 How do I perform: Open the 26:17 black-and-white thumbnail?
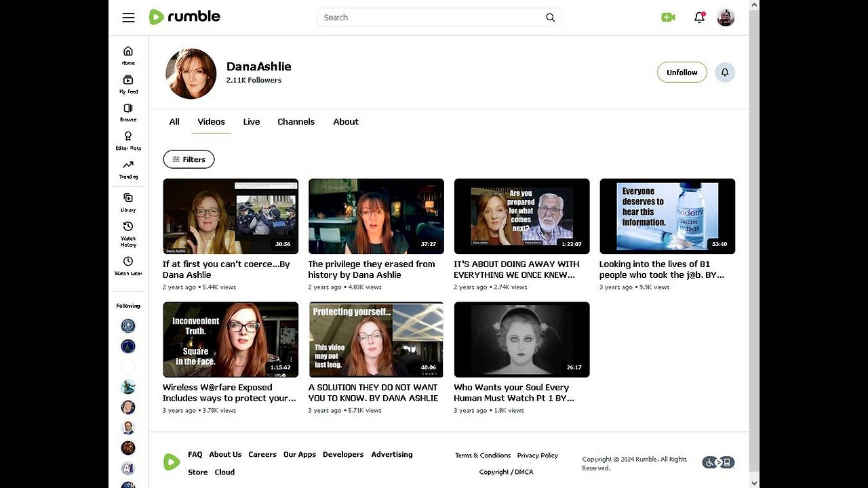521,340
